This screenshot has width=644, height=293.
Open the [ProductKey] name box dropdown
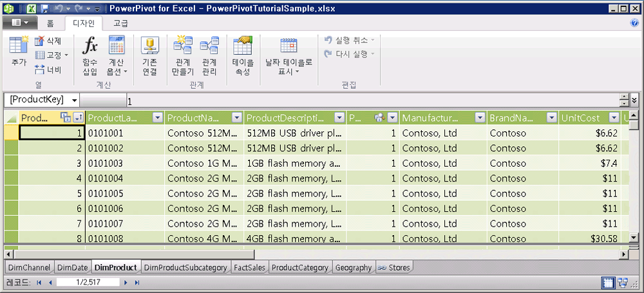pos(74,100)
